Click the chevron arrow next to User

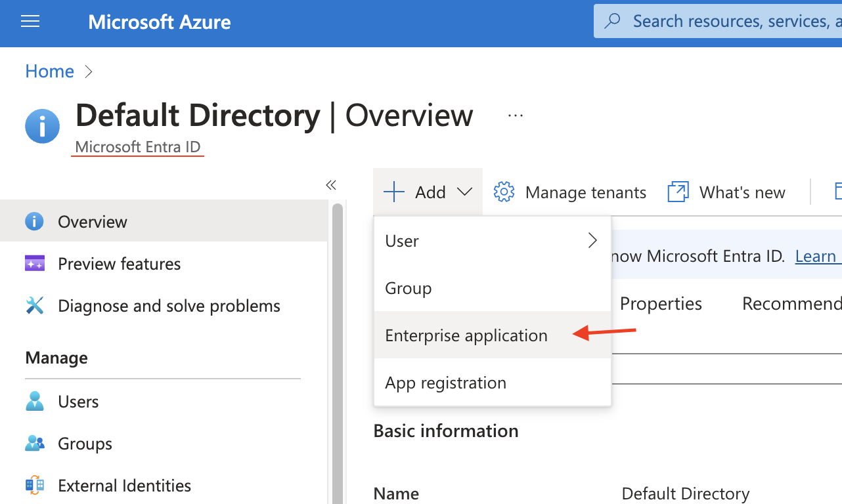592,241
